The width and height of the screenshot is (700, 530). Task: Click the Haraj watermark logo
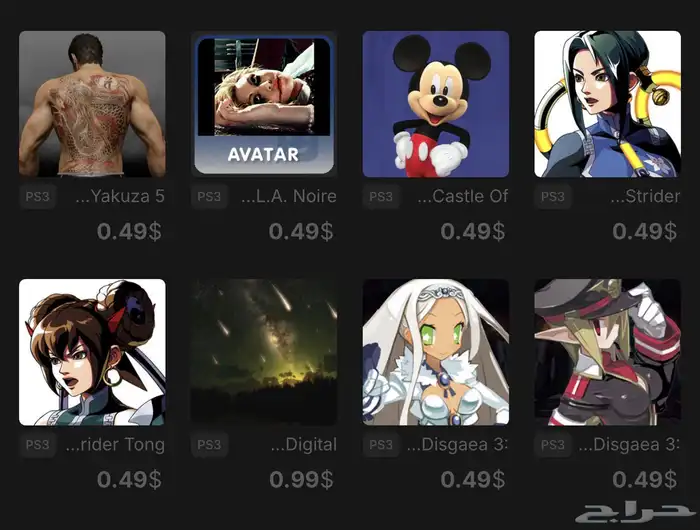click(x=635, y=513)
